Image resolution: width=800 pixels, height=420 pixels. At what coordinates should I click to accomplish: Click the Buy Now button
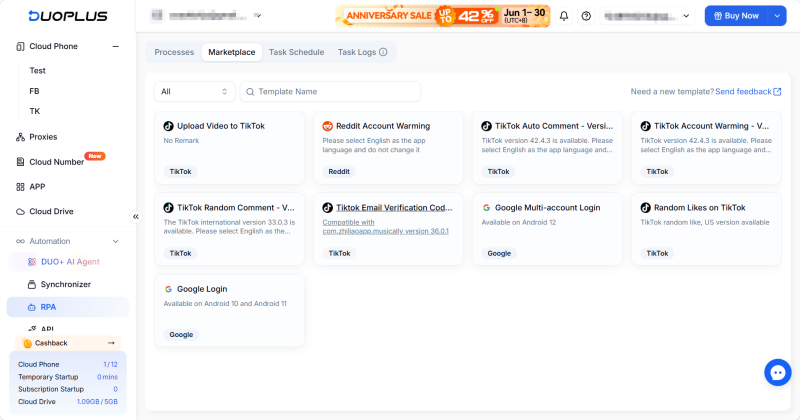click(x=736, y=16)
